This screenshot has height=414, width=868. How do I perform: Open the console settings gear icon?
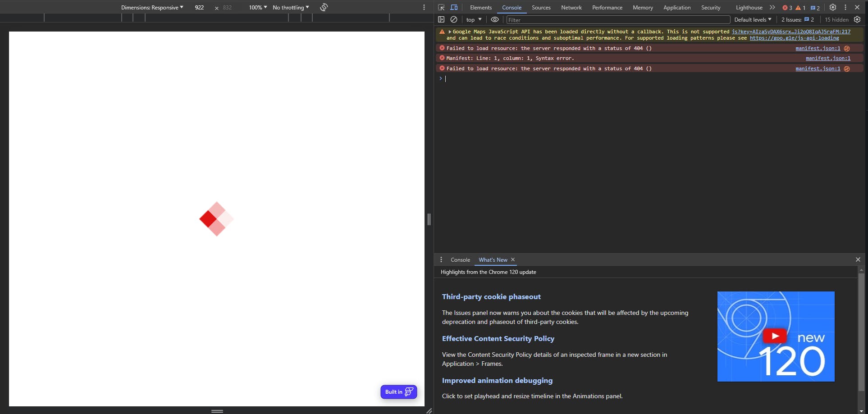(857, 19)
